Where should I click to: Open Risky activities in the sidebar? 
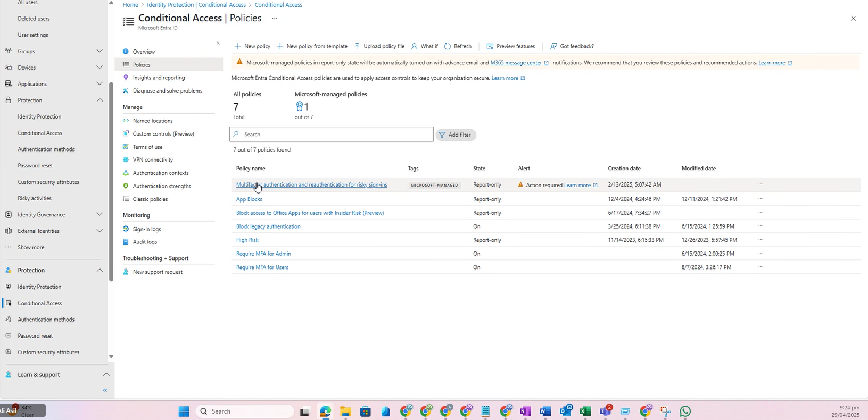pos(35,198)
